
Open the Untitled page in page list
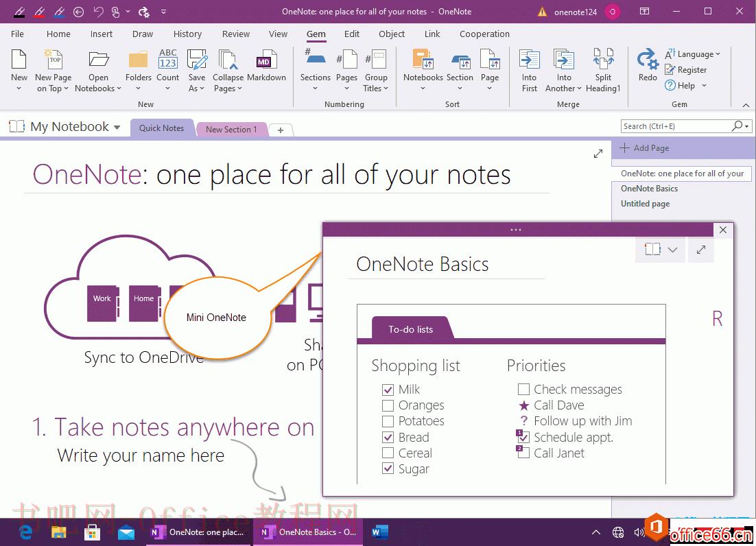point(645,204)
